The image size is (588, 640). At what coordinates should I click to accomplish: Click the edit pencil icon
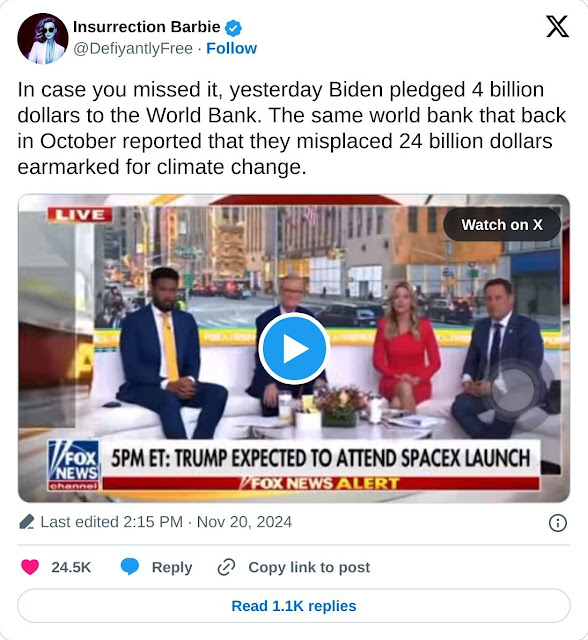[x=27, y=522]
